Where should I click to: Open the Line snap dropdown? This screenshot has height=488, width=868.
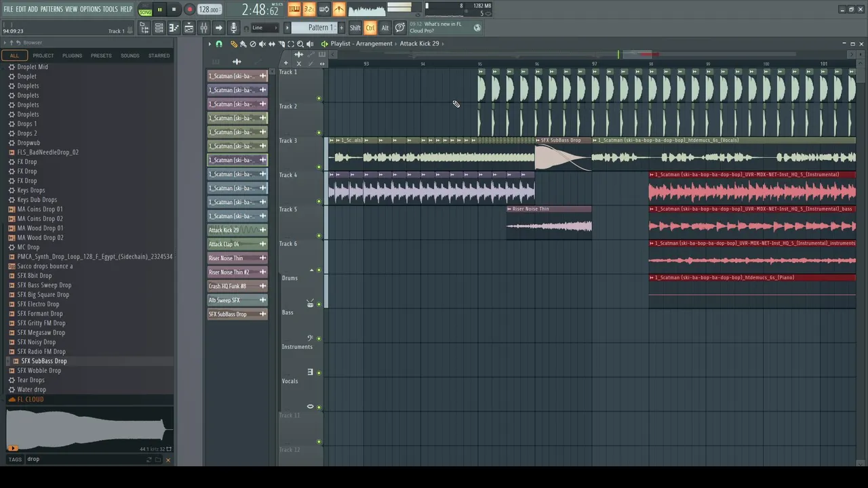[264, 28]
